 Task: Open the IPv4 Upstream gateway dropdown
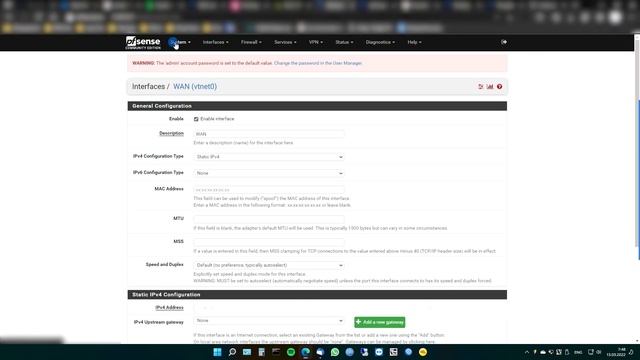click(x=269, y=321)
